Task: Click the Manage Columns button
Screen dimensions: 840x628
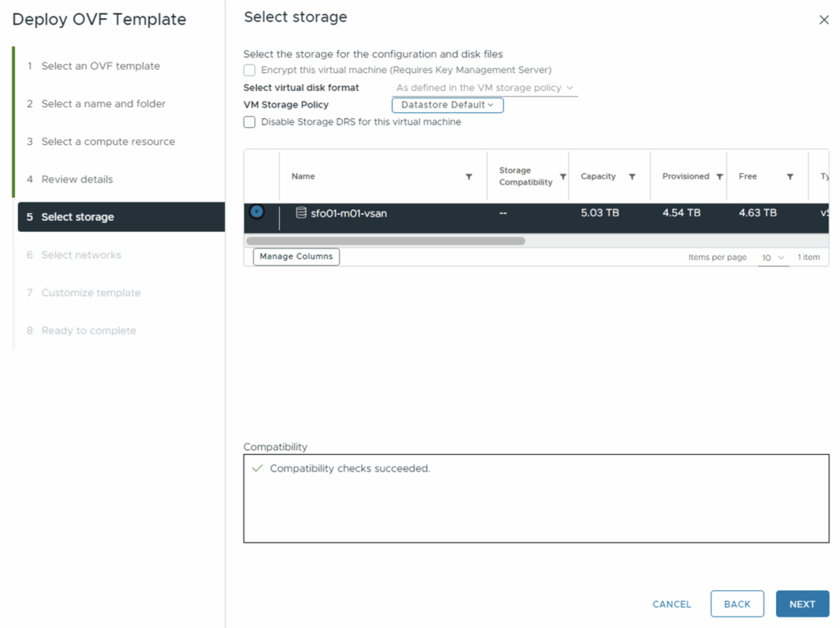Action: point(296,257)
